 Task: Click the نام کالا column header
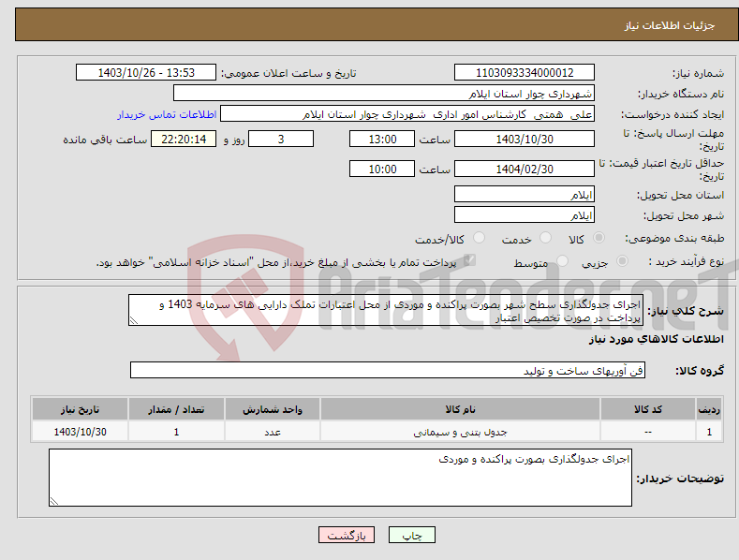[460, 409]
